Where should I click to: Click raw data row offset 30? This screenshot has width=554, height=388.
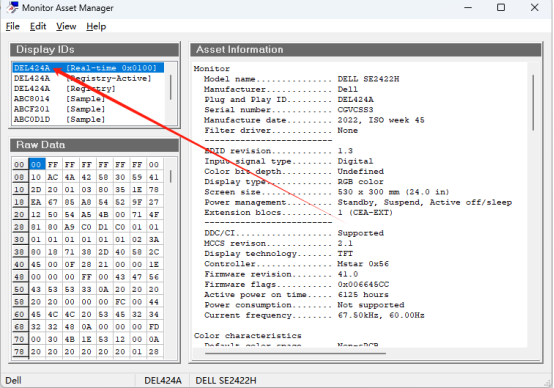19,239
